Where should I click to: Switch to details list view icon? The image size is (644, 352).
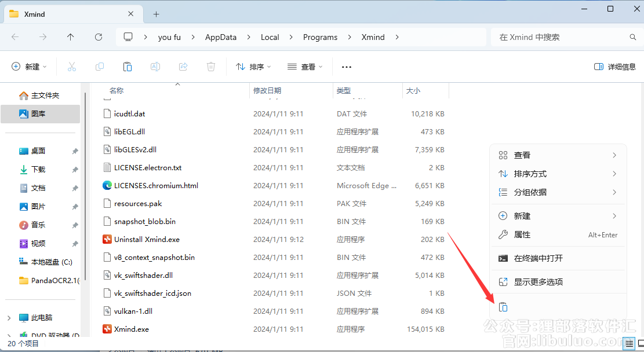coord(629,344)
